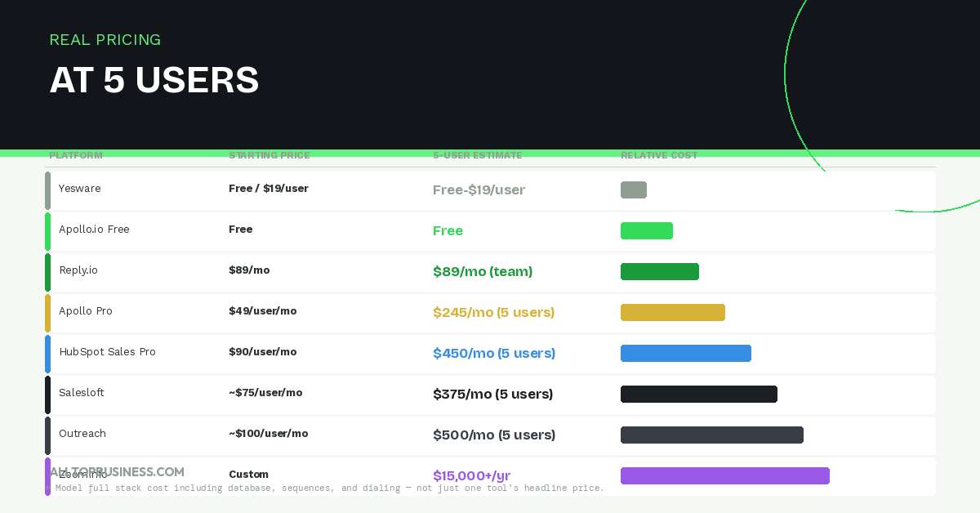Click the $245/mo (5 users) estimate
The height and width of the screenshot is (513, 980).
[494, 313]
